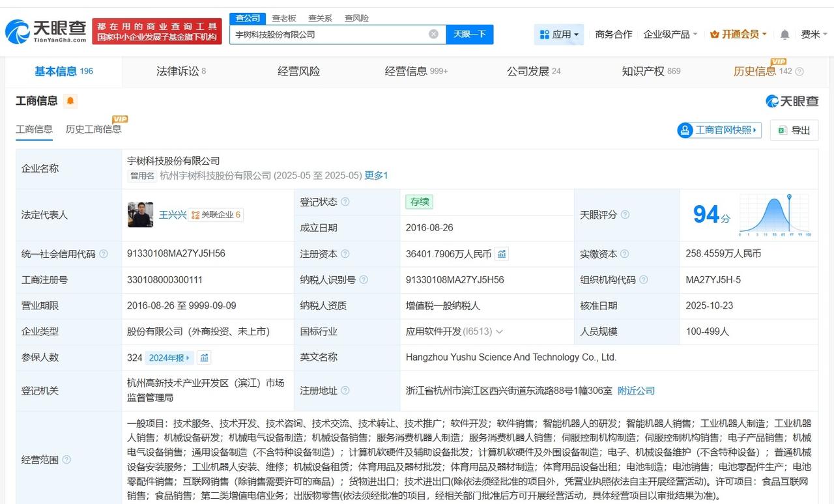Open the 公司发展 24 tab
Image resolution: width=834 pixels, height=504 pixels.
tap(534, 72)
